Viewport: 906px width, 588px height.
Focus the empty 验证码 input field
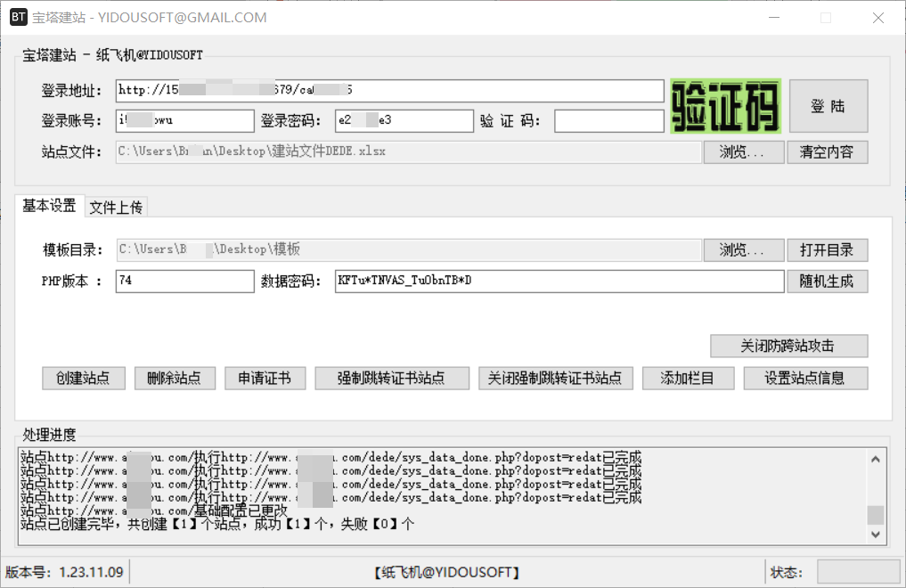click(609, 121)
